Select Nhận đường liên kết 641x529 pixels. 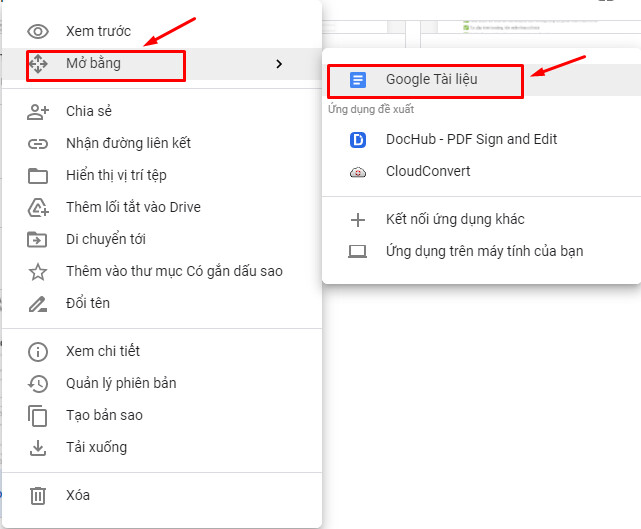pos(162,143)
